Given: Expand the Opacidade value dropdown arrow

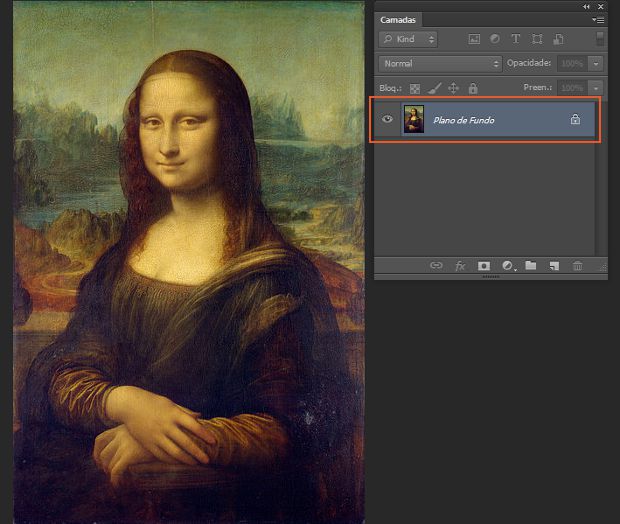Looking at the screenshot, I should click(x=596, y=63).
